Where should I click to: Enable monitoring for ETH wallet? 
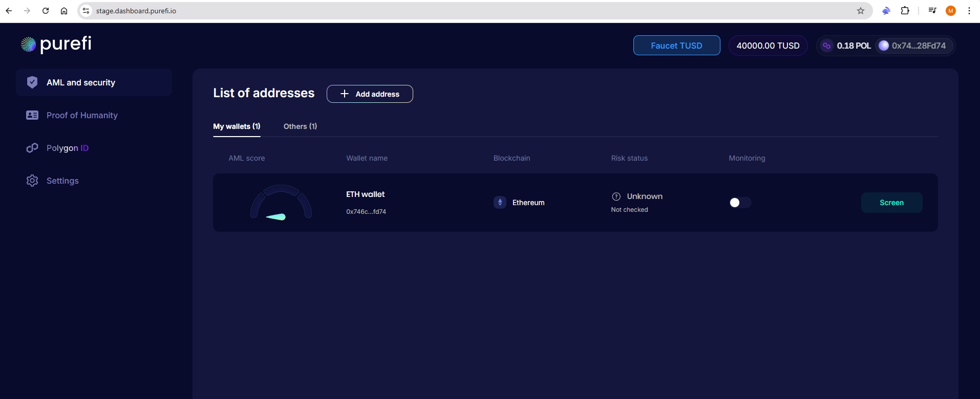click(740, 203)
